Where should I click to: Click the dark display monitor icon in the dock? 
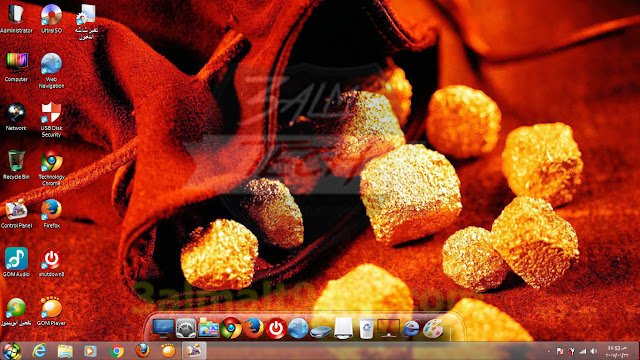click(x=388, y=328)
